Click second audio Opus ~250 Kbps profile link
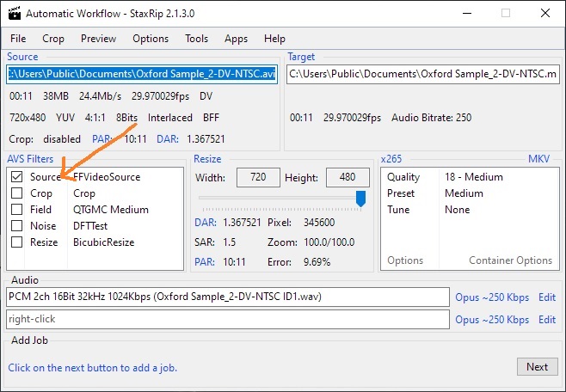This screenshot has height=392, width=566. click(492, 320)
